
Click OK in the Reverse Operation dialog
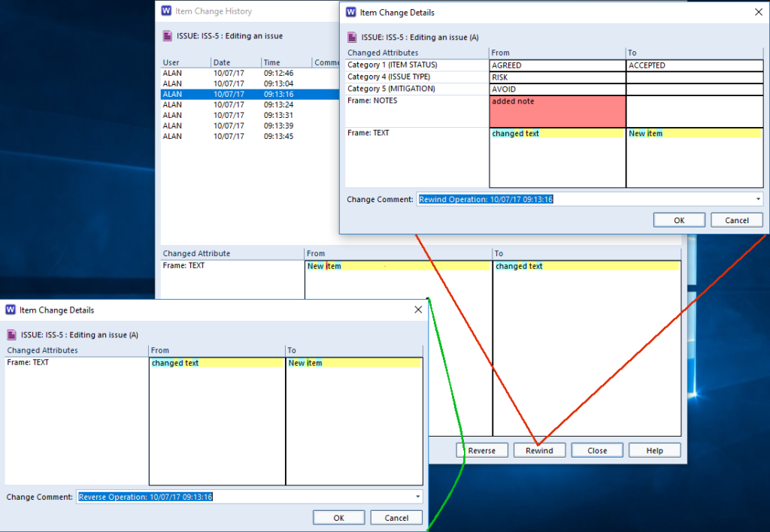click(338, 518)
